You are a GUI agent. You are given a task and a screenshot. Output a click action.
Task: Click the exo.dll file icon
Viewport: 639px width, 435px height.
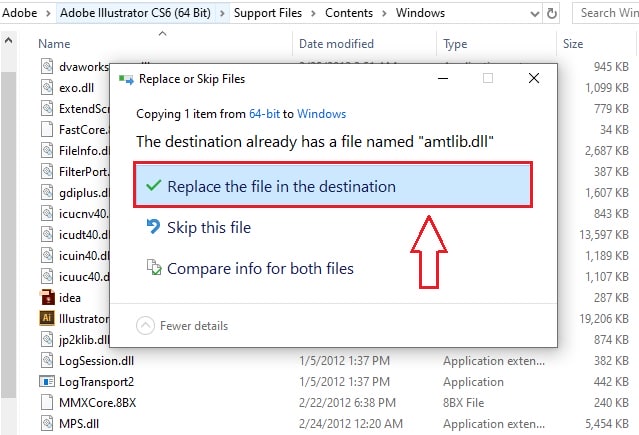47,87
